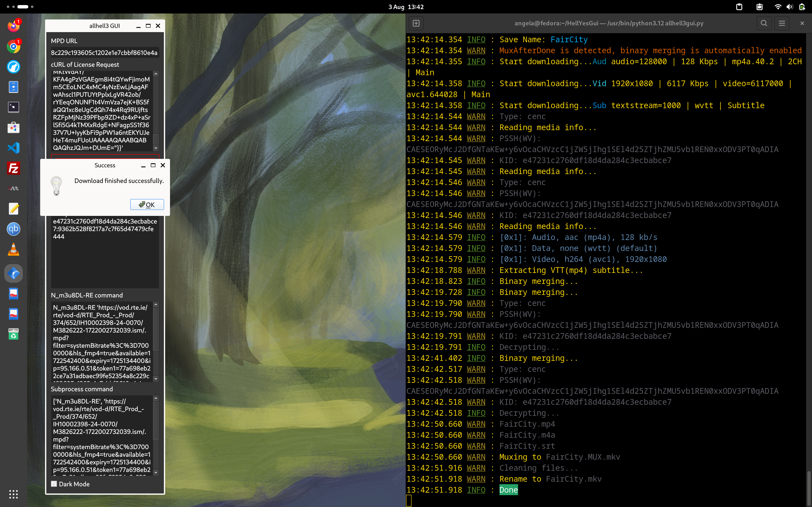This screenshot has width=812, height=507.
Task: Open the date and time menu
Action: (x=406, y=7)
